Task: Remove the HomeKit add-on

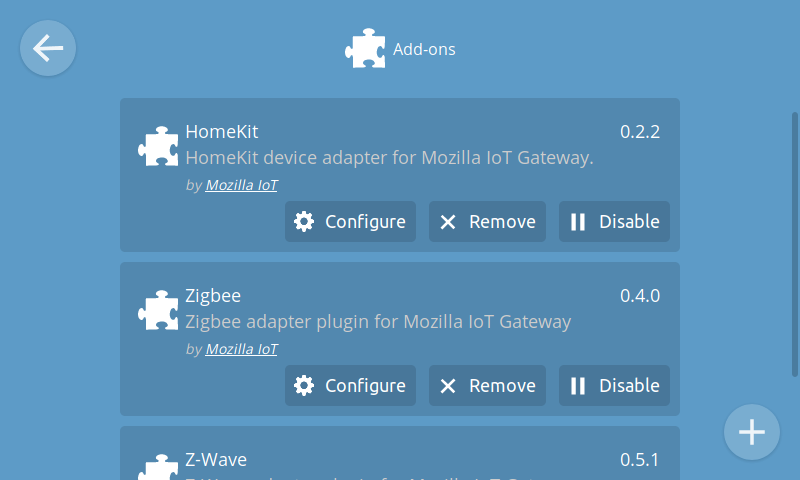Action: coord(488,221)
